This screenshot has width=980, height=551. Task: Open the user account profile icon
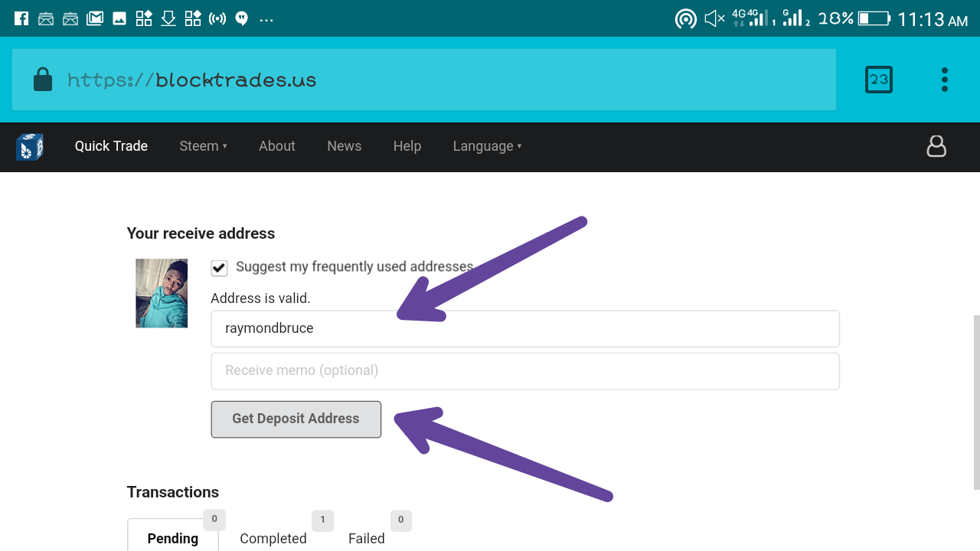pyautogui.click(x=936, y=146)
